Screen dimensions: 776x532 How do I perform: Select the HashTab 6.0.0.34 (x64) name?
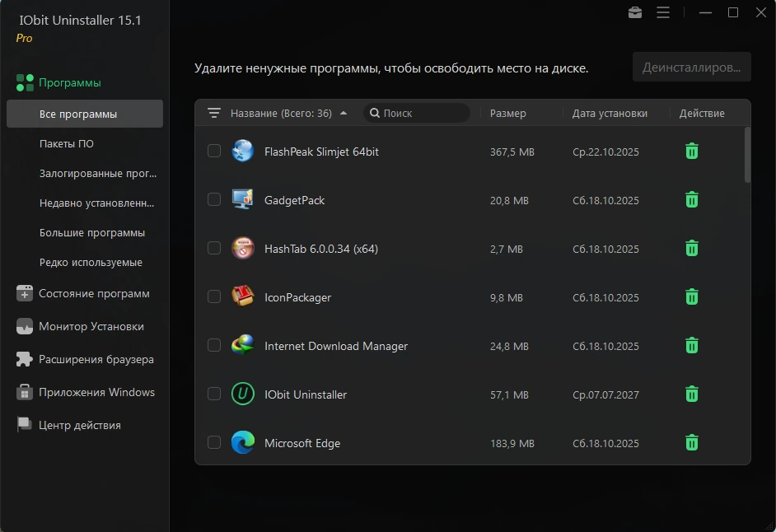(x=321, y=249)
